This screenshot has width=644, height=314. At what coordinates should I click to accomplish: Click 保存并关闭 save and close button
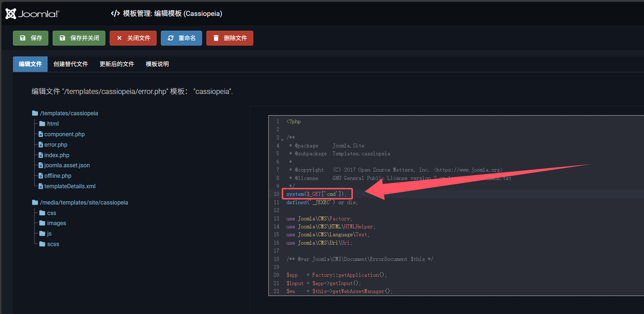pos(79,38)
